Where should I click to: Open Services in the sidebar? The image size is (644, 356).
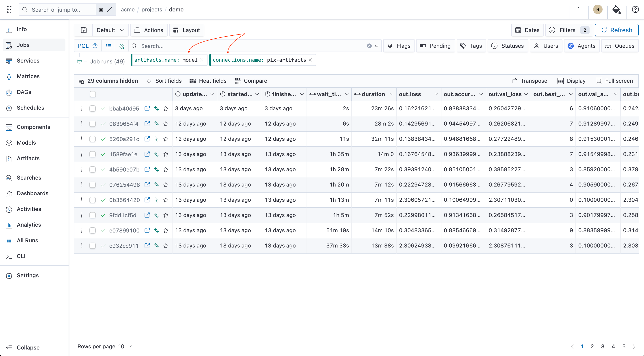click(x=34, y=61)
